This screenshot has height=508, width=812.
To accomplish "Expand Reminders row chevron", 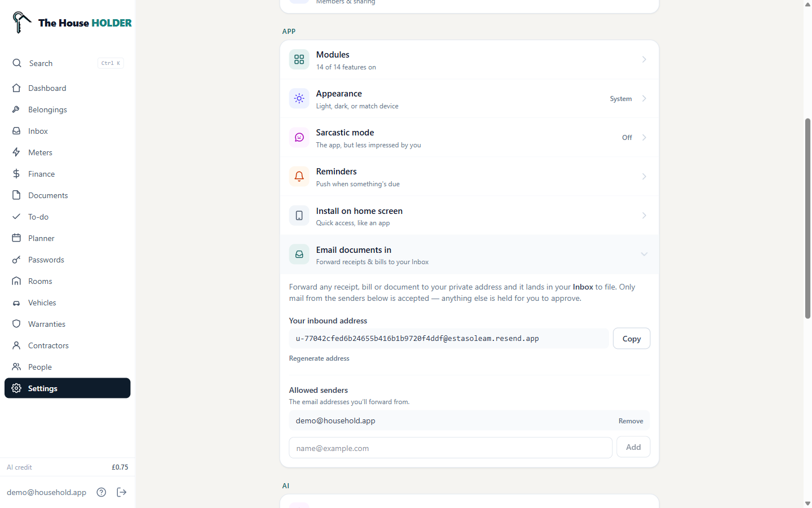I will click(x=644, y=176).
